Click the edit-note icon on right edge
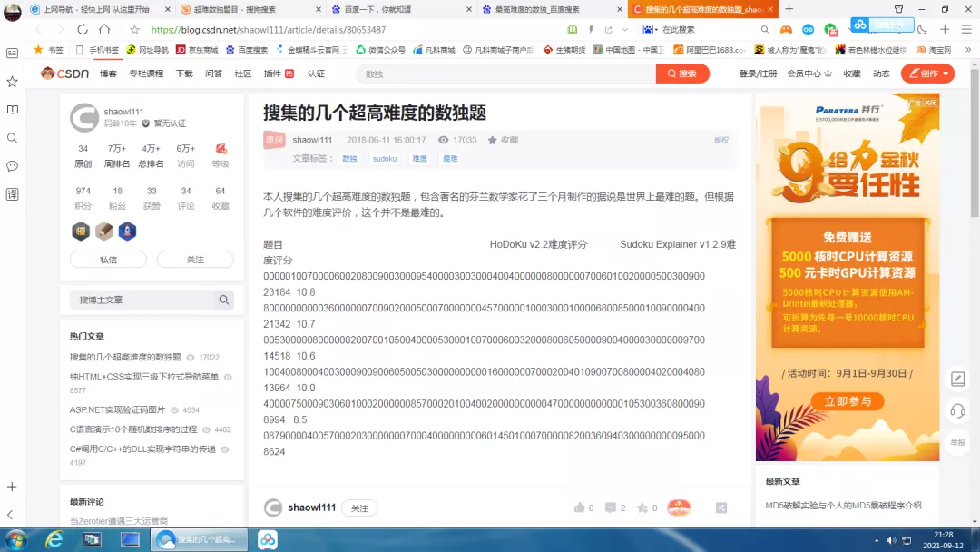This screenshot has height=552, width=980. [x=957, y=379]
